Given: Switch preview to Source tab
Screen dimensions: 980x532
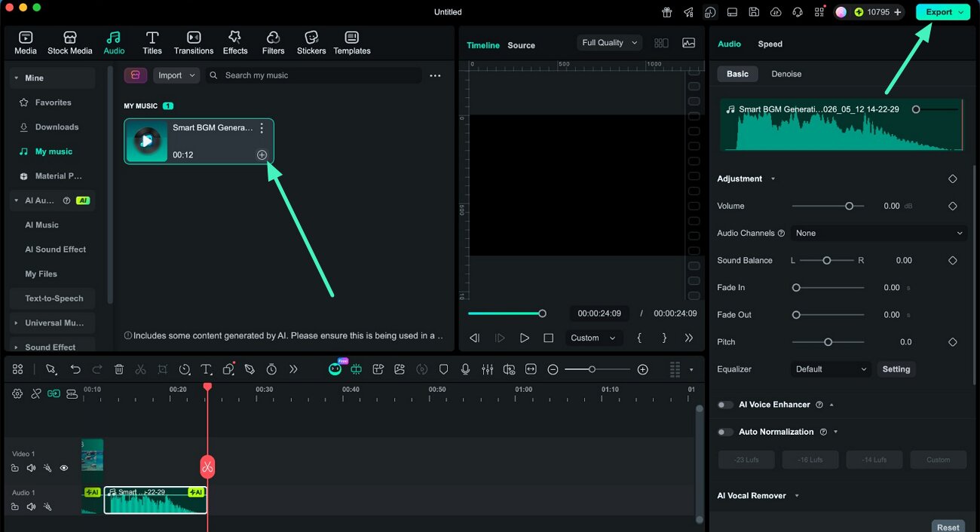Looking at the screenshot, I should coord(521,45).
